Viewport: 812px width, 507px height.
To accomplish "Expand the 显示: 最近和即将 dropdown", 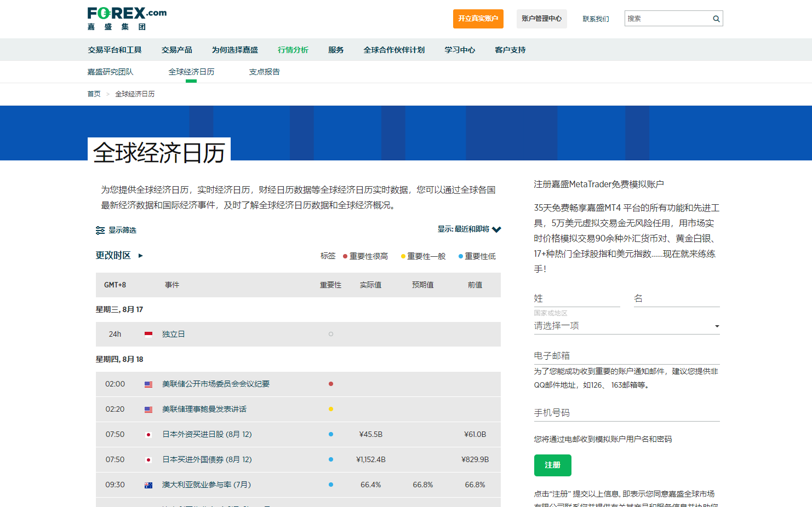I will pyautogui.click(x=469, y=229).
